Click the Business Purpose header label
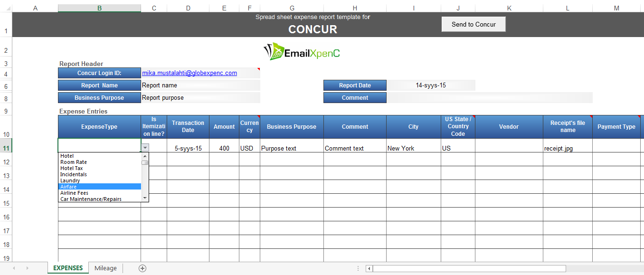Viewport: 644px width, 275px height. [99, 98]
